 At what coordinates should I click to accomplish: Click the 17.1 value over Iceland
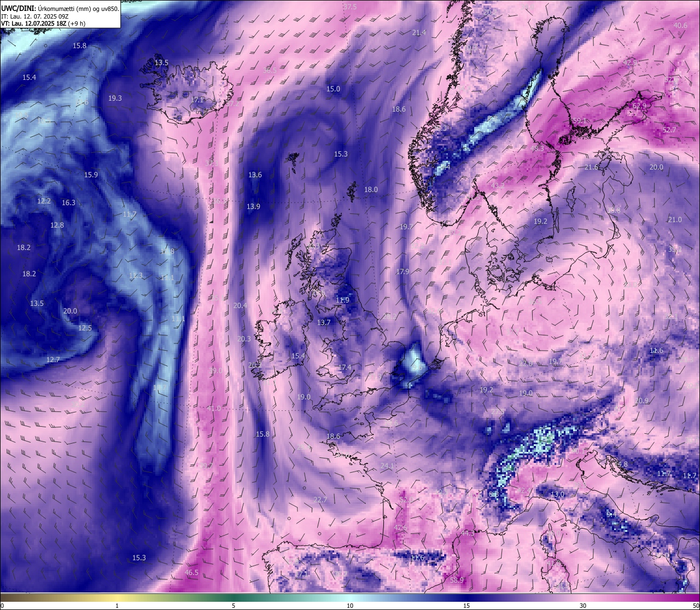pos(197,100)
